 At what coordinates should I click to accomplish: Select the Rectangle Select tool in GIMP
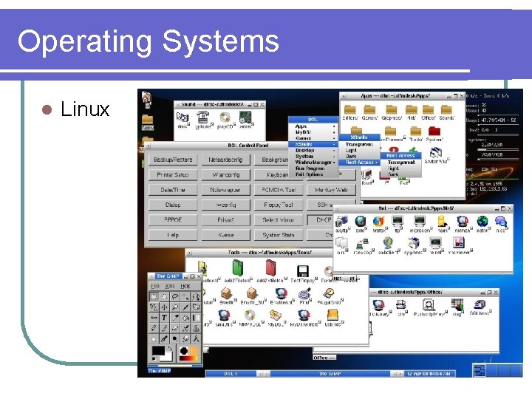154,297
